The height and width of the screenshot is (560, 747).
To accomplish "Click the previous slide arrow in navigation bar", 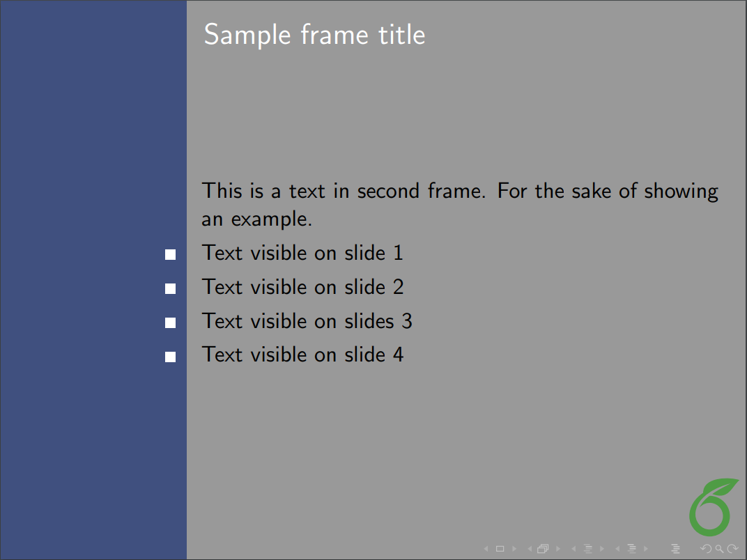I will point(486,549).
